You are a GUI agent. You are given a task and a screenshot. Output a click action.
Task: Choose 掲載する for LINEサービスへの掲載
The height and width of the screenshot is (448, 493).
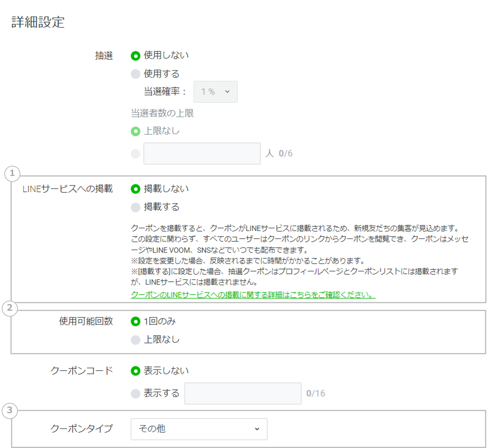tap(135, 207)
